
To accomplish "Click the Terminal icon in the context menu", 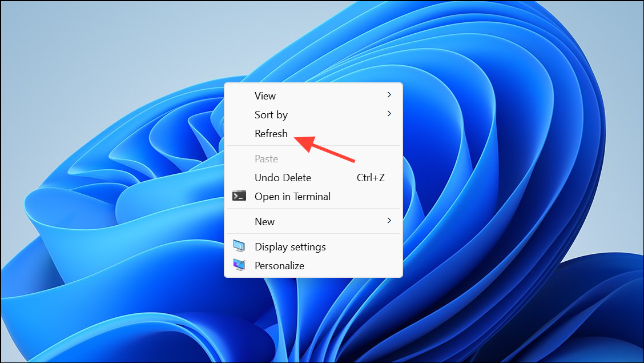I will (239, 196).
